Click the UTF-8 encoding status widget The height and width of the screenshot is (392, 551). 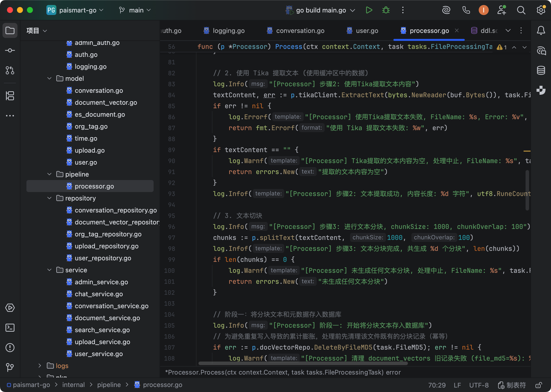click(479, 385)
